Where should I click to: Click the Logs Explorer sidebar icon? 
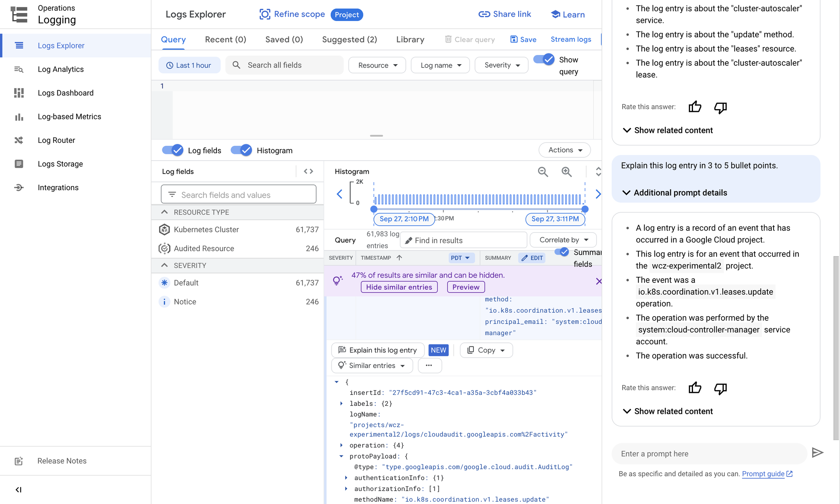point(19,45)
